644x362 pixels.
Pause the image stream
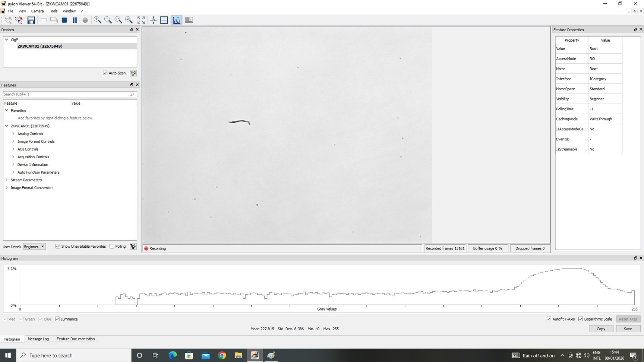click(75, 20)
